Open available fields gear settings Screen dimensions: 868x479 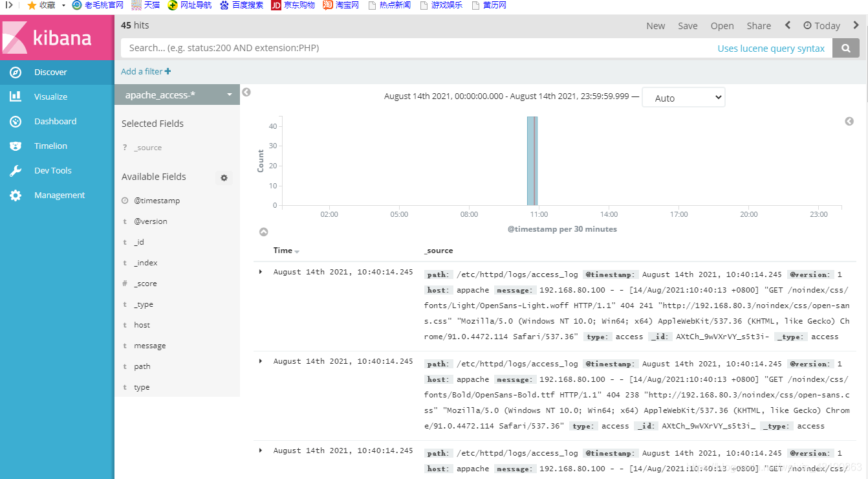[x=224, y=177]
